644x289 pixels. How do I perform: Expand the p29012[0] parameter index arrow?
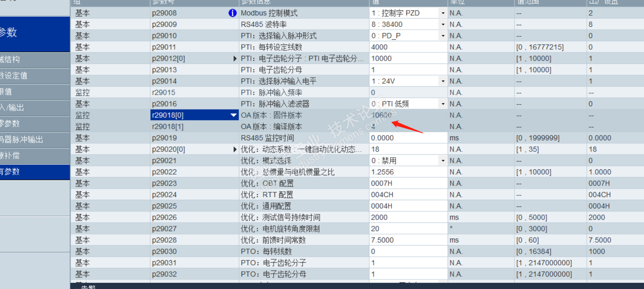235,59
